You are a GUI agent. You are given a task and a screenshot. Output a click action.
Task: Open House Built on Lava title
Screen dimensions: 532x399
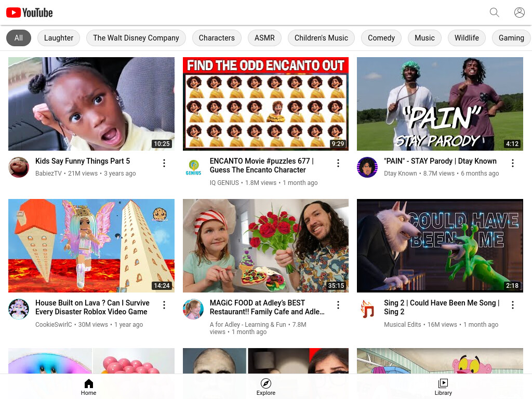click(x=92, y=307)
